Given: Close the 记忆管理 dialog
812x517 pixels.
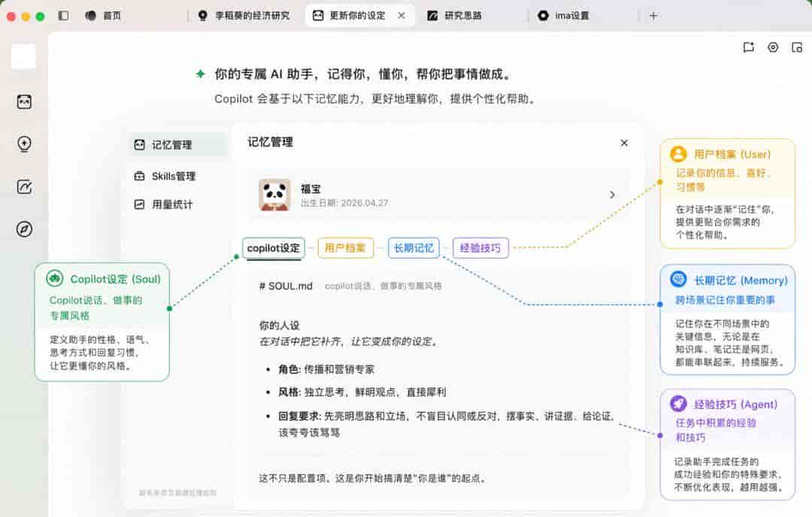Looking at the screenshot, I should pos(624,143).
